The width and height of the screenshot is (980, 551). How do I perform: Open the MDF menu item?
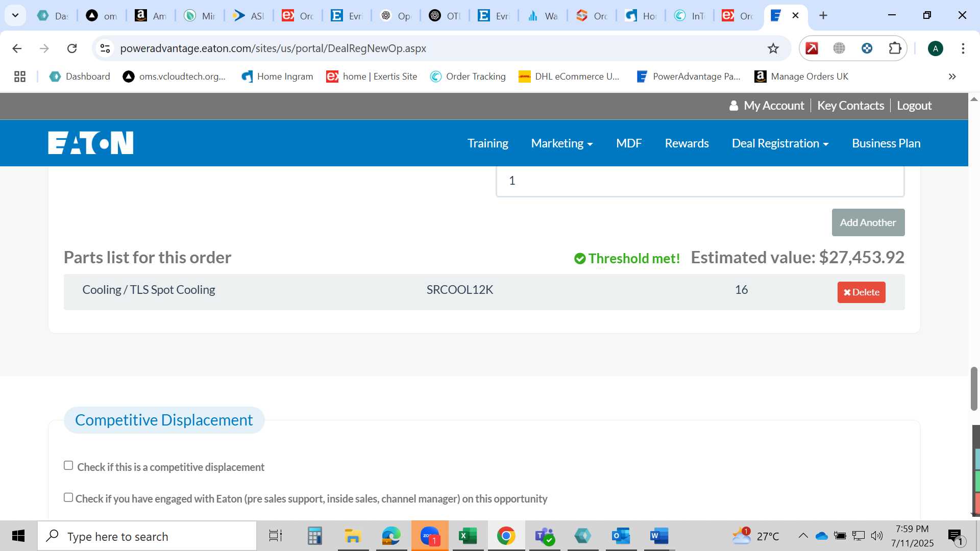point(629,143)
